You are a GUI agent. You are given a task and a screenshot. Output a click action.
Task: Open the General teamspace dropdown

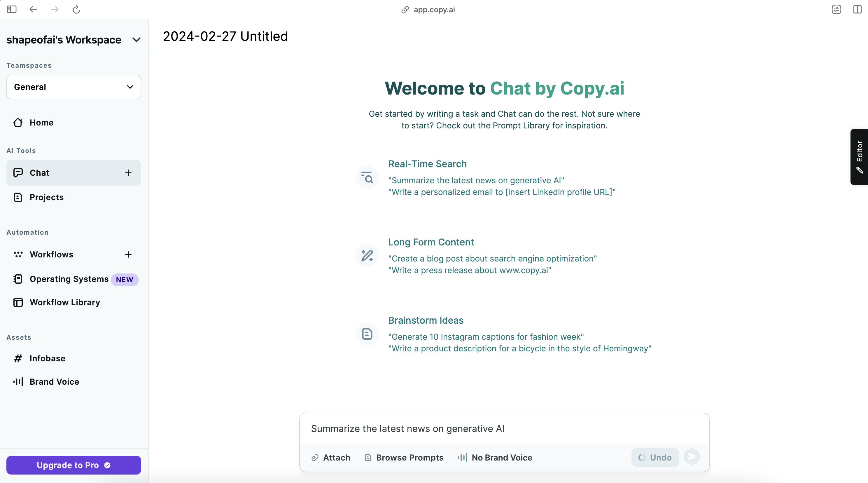tap(73, 87)
